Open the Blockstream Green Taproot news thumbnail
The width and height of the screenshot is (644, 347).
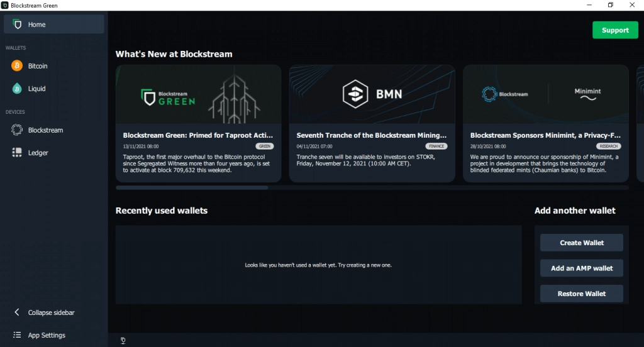pos(198,94)
